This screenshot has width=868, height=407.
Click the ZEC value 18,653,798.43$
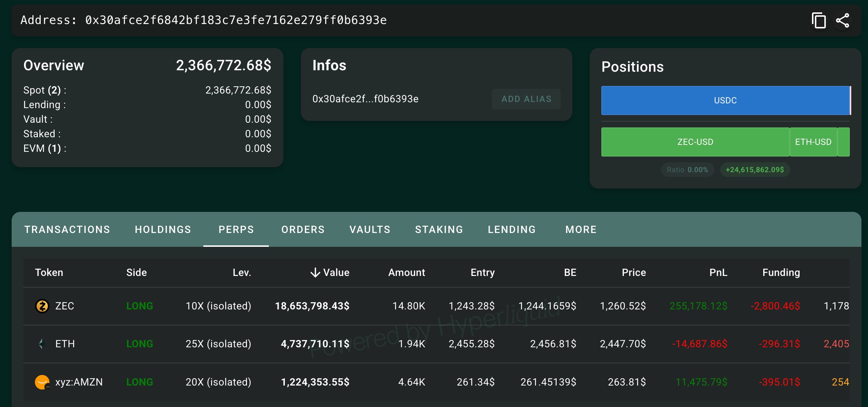312,306
